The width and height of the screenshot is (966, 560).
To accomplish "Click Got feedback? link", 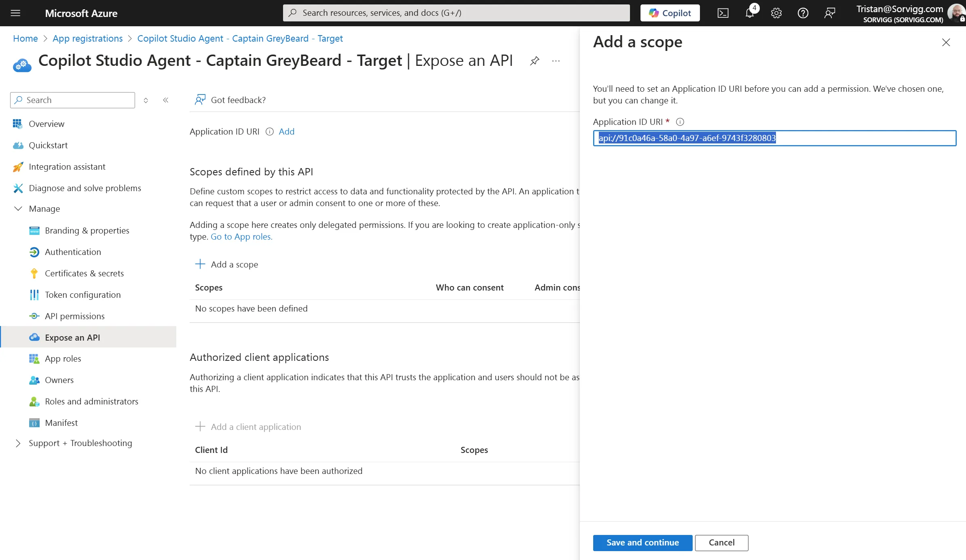I will pyautogui.click(x=230, y=100).
